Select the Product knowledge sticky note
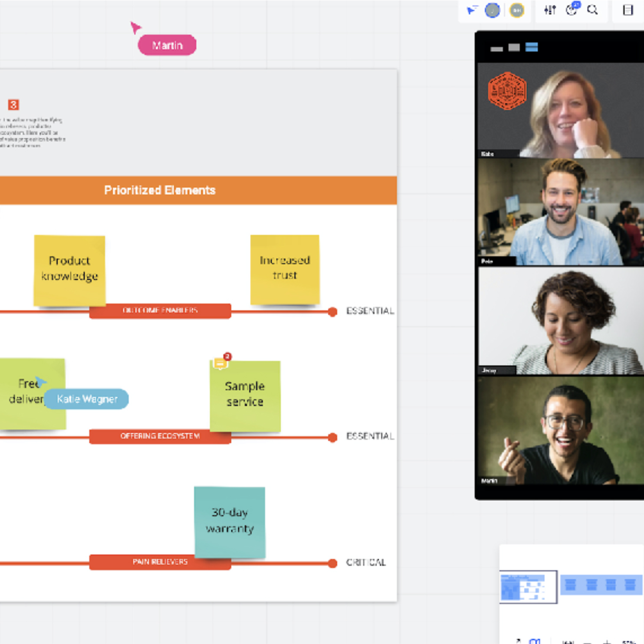Image resolution: width=644 pixels, height=644 pixels. 69,271
